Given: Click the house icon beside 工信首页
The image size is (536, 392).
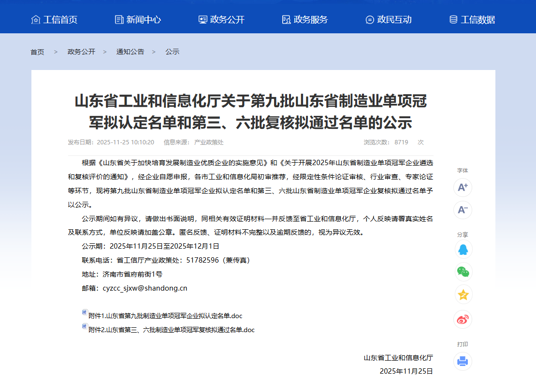Looking at the screenshot, I should (35, 20).
